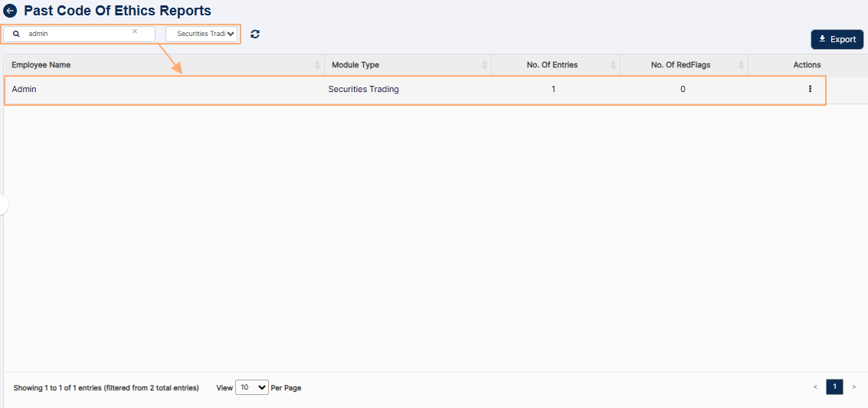
Task: Sort by No. Of Entries arrows
Action: pyautogui.click(x=612, y=65)
